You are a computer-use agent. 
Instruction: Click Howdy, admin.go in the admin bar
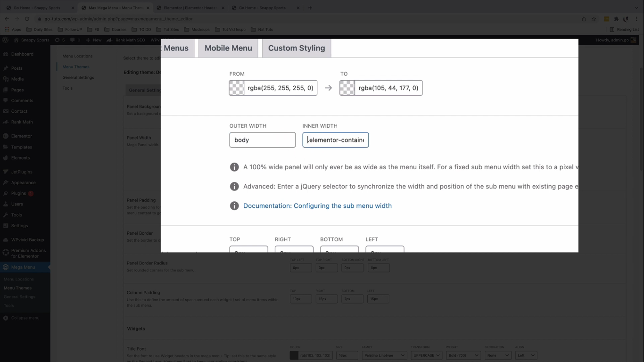tap(616, 40)
